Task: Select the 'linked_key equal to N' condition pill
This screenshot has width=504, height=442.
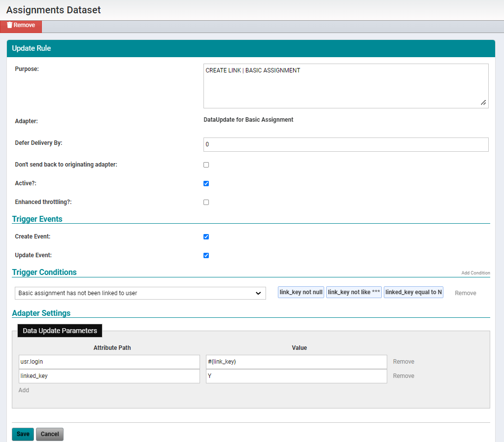Action: click(x=413, y=292)
